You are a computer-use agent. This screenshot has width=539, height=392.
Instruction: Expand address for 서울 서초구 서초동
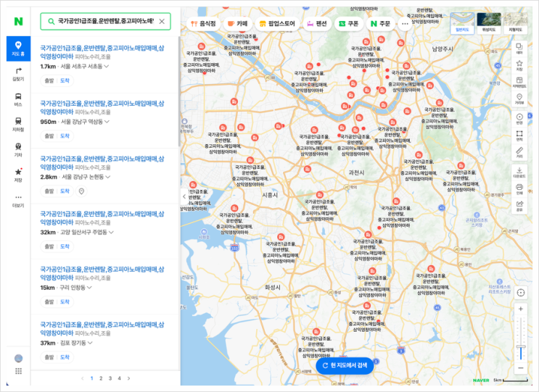pos(107,66)
